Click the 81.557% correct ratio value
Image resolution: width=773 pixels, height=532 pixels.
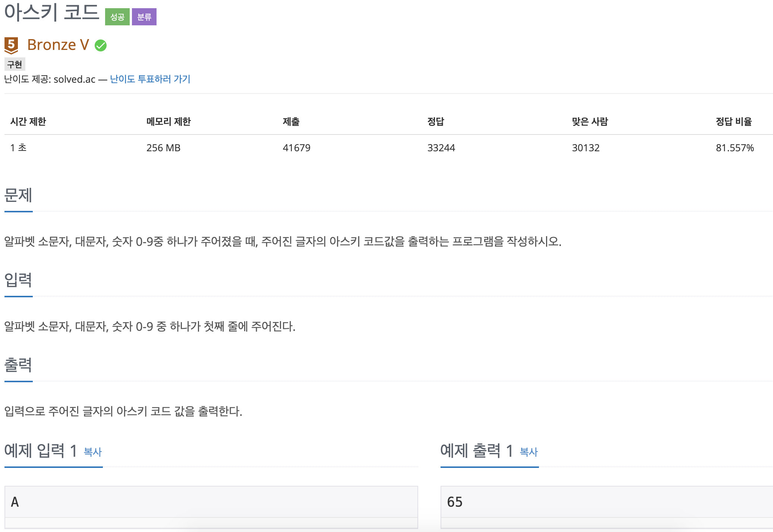tap(735, 148)
